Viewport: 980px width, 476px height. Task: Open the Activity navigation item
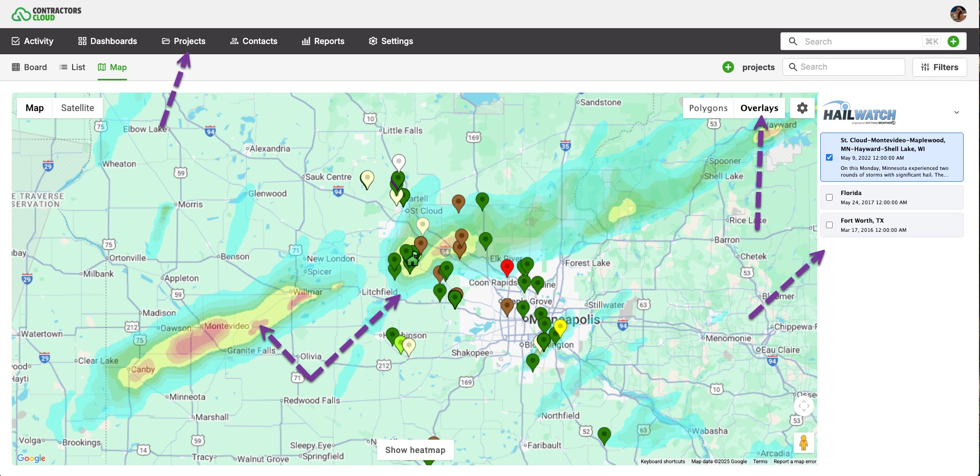[x=33, y=41]
